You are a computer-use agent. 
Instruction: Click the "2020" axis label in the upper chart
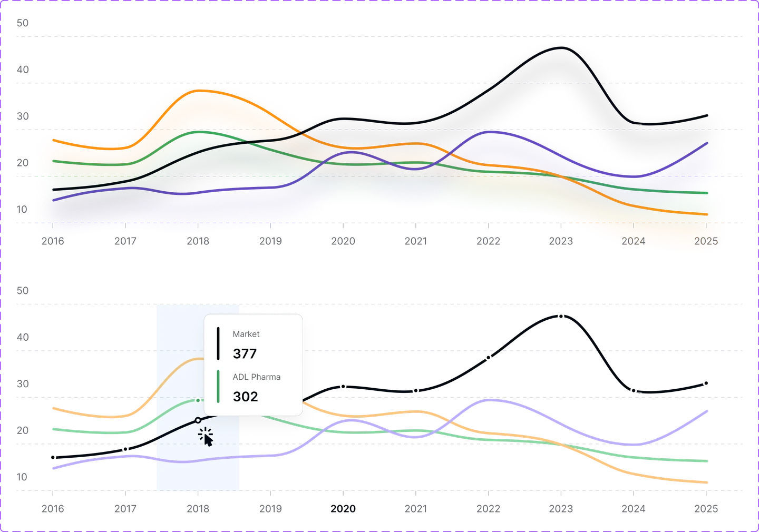pyautogui.click(x=343, y=241)
